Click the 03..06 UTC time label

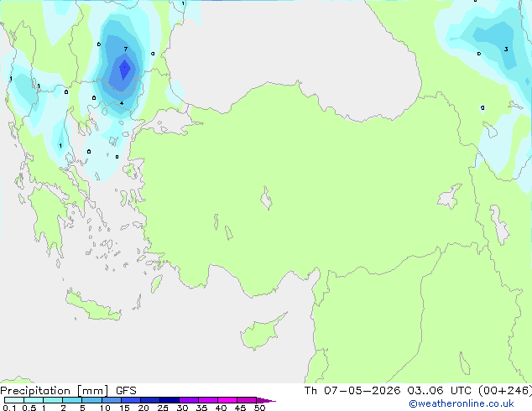439,390
